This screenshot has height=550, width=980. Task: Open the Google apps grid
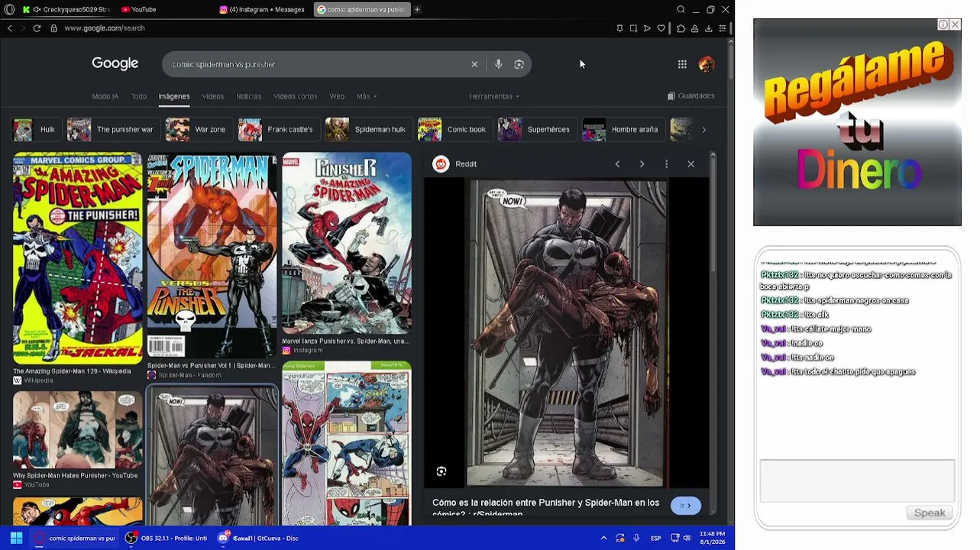[682, 64]
